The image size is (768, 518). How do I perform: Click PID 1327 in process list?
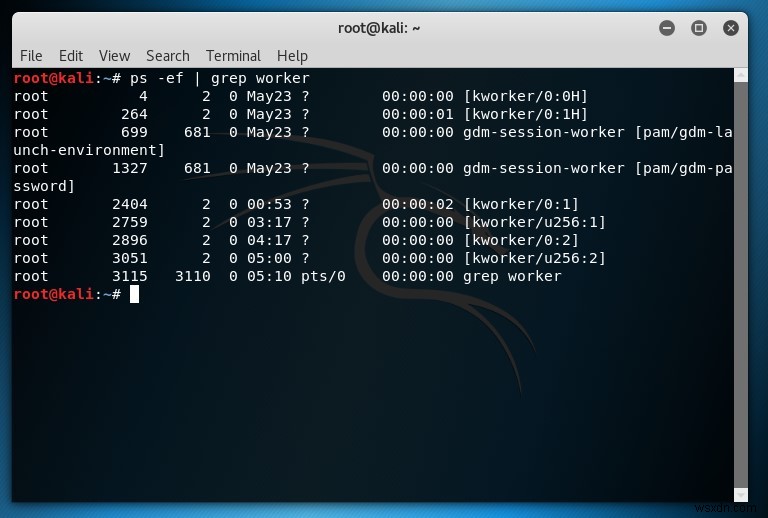(x=130, y=168)
